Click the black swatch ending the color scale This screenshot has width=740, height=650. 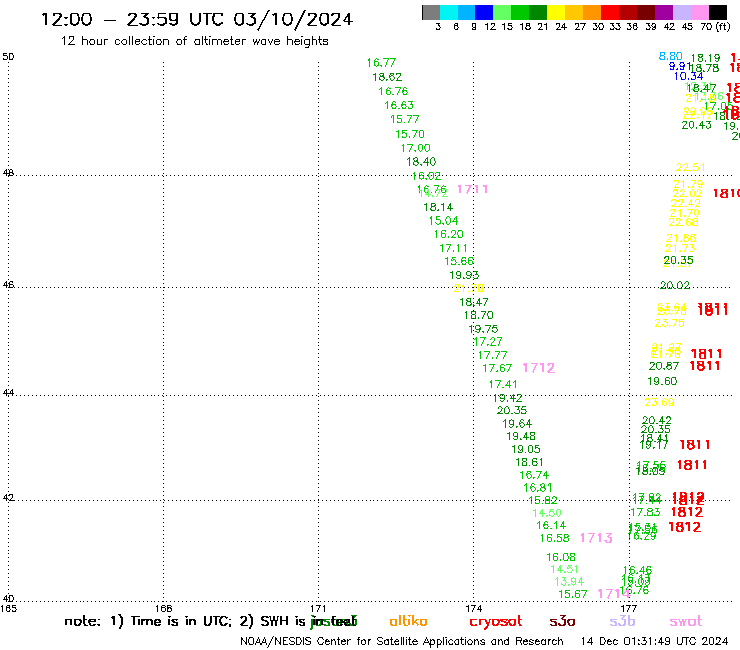coord(717,12)
